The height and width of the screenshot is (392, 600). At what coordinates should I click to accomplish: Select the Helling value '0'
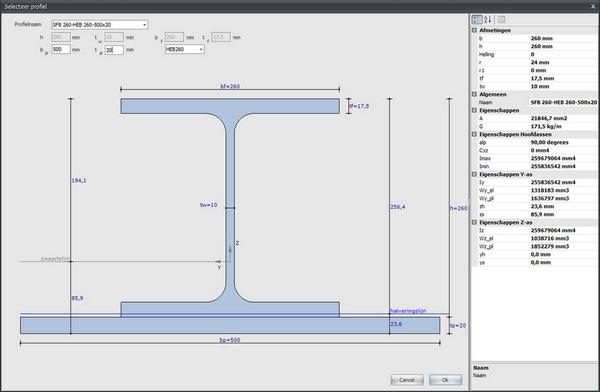[532, 54]
